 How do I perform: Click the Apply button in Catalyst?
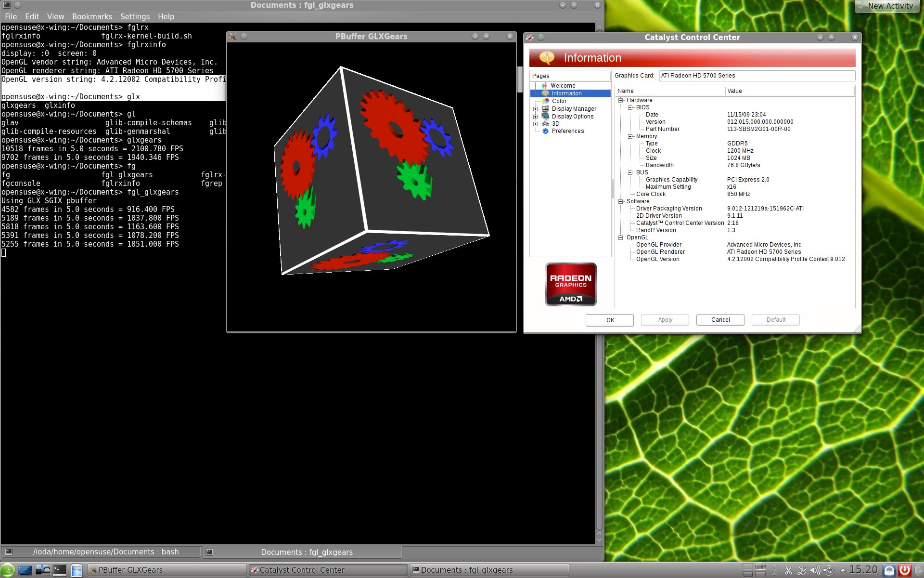(x=665, y=320)
